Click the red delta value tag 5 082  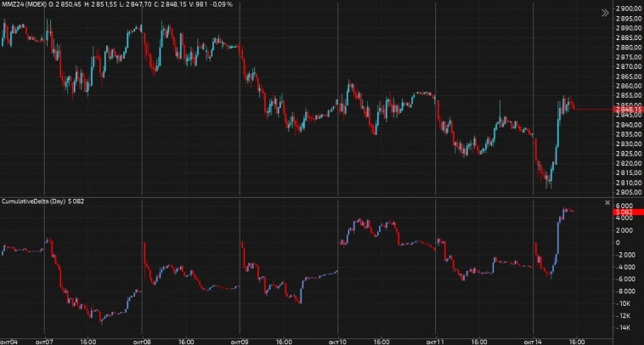click(627, 212)
